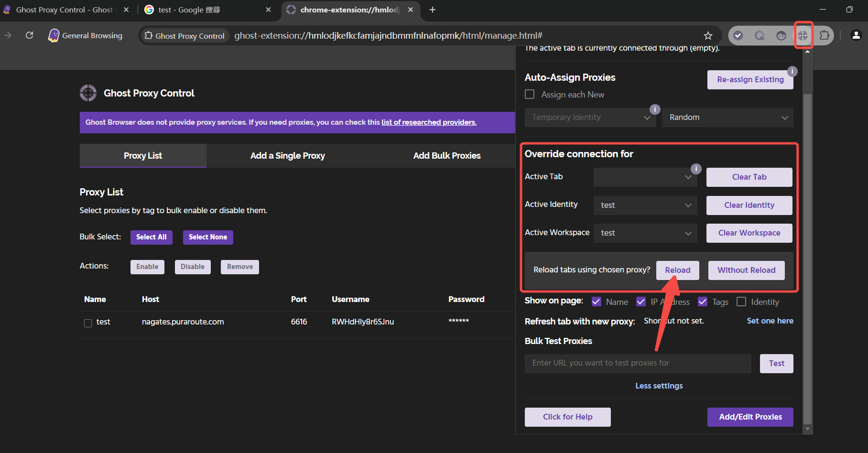Open the Active Identity proxy dropdown
868x453 pixels.
pos(645,205)
